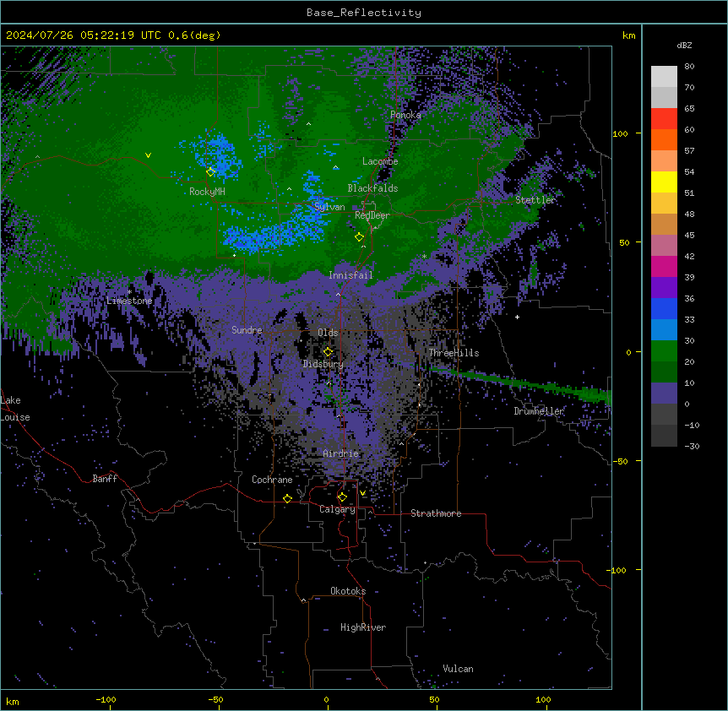Screen dimensions: 728x711
Task: Pick the purple 36-39 dBZ legend swatch
Action: pyautogui.click(x=664, y=288)
